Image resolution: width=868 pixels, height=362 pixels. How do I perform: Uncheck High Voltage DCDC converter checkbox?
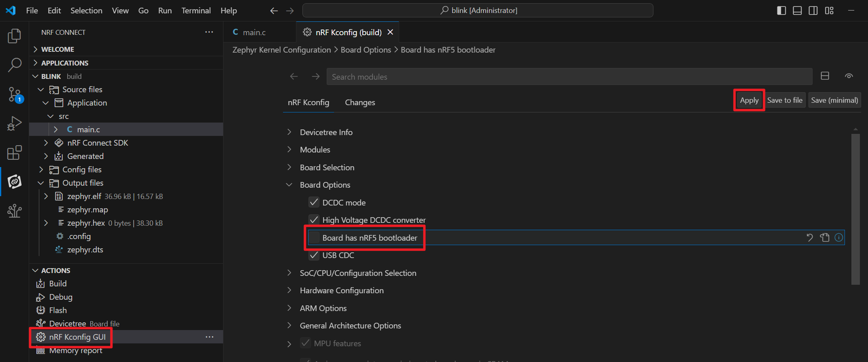point(314,220)
